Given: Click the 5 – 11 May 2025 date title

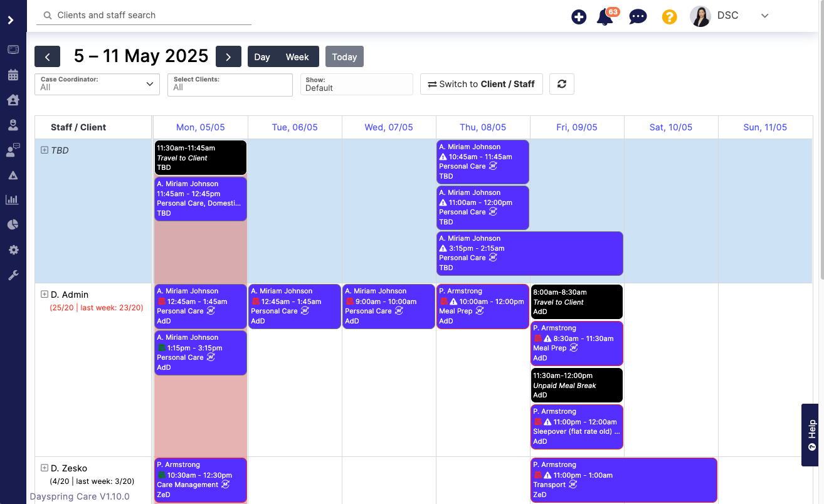Looking at the screenshot, I should coord(141,56).
